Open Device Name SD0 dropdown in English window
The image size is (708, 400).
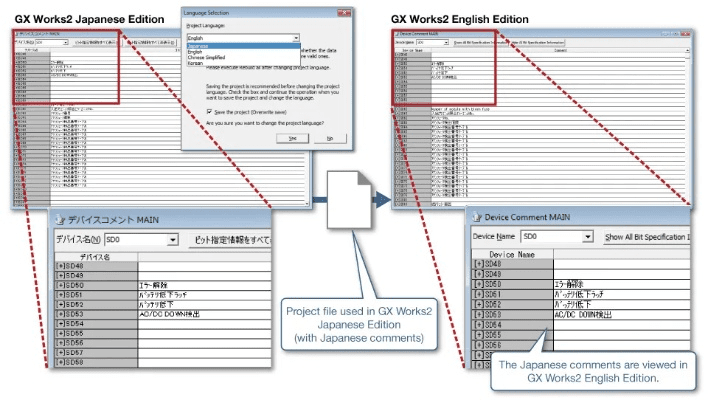click(585, 236)
